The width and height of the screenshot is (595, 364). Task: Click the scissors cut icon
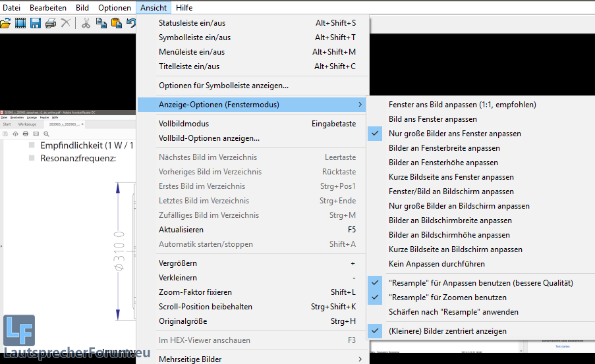coord(86,23)
